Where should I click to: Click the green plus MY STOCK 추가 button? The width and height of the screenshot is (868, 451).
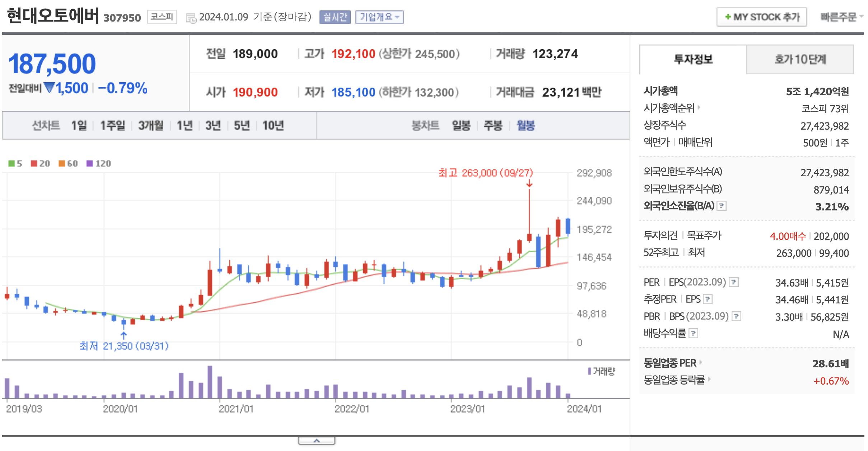pos(762,17)
